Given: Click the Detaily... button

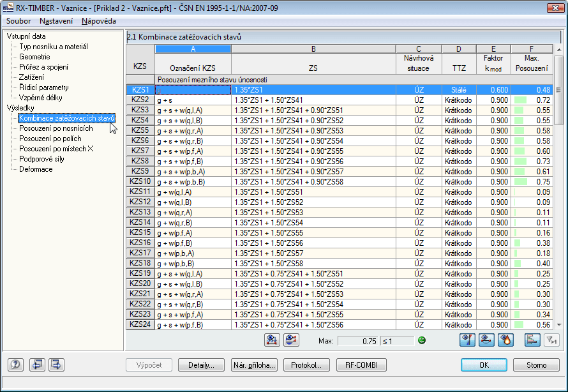Looking at the screenshot, I should point(201,365).
